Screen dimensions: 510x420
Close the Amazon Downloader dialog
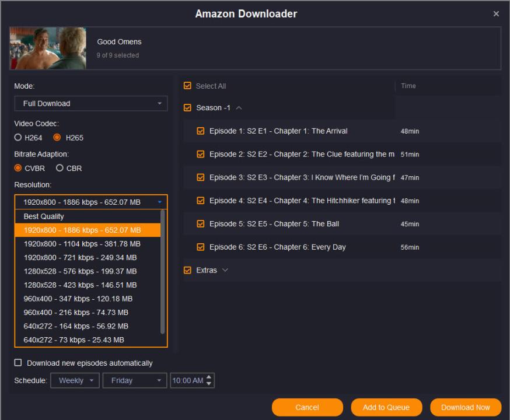click(496, 14)
